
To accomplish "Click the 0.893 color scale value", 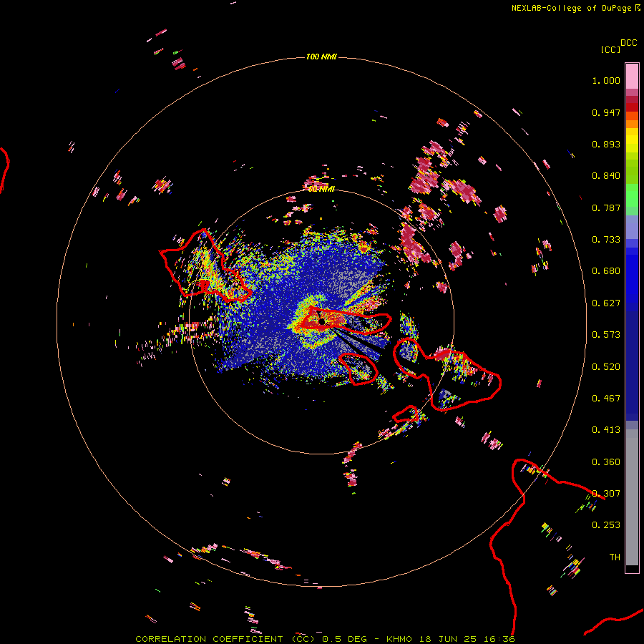I will pos(606,144).
